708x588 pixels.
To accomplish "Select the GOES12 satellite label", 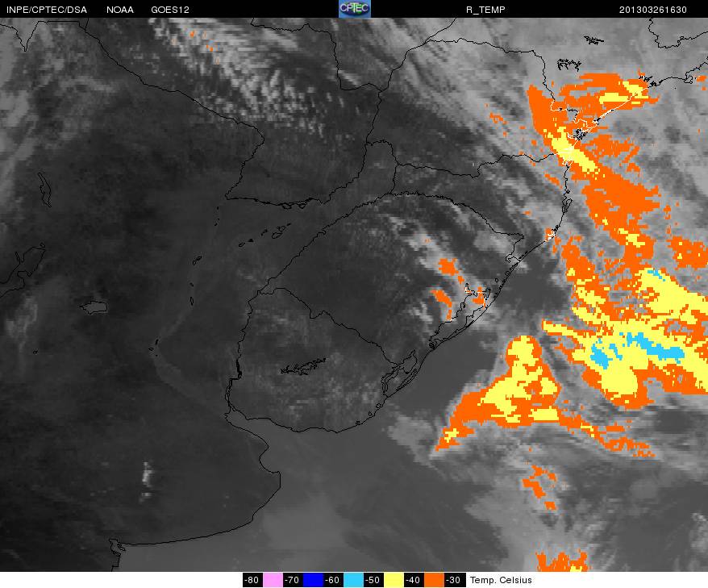I will (170, 10).
